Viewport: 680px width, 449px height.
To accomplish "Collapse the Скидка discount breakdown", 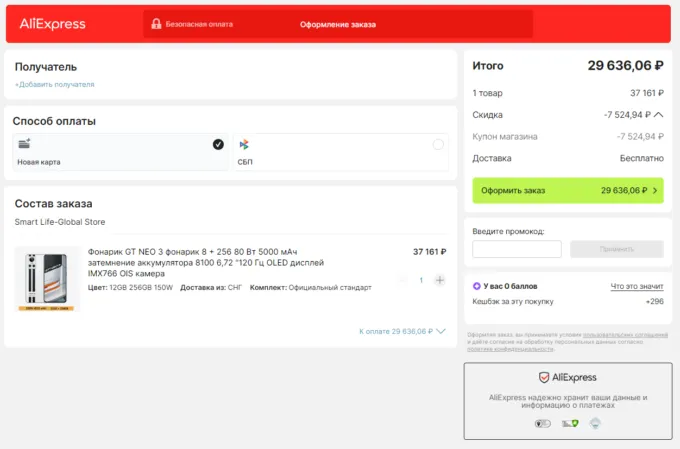I will click(x=658, y=114).
